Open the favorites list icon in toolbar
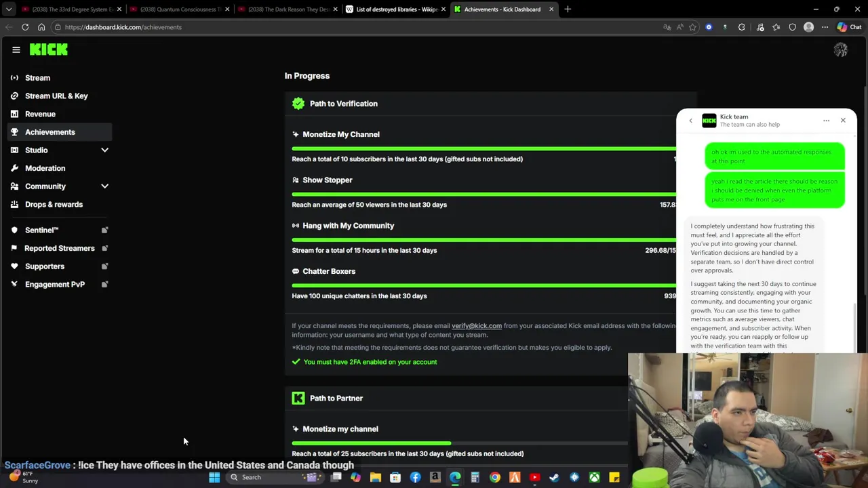The height and width of the screenshot is (488, 868). pyautogui.click(x=776, y=27)
